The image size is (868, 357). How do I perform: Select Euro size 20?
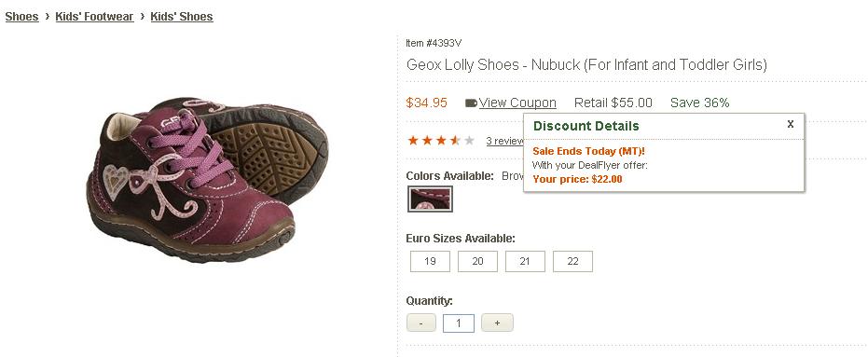point(477,261)
